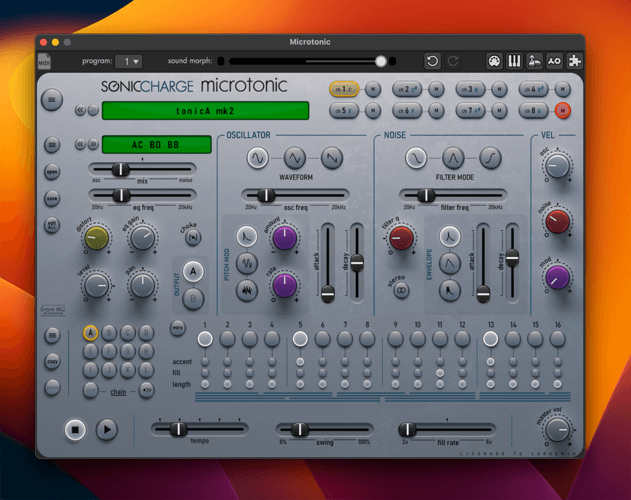This screenshot has height=500, width=631.
Task: Select the sawtooth oscillator waveform
Action: [331, 158]
